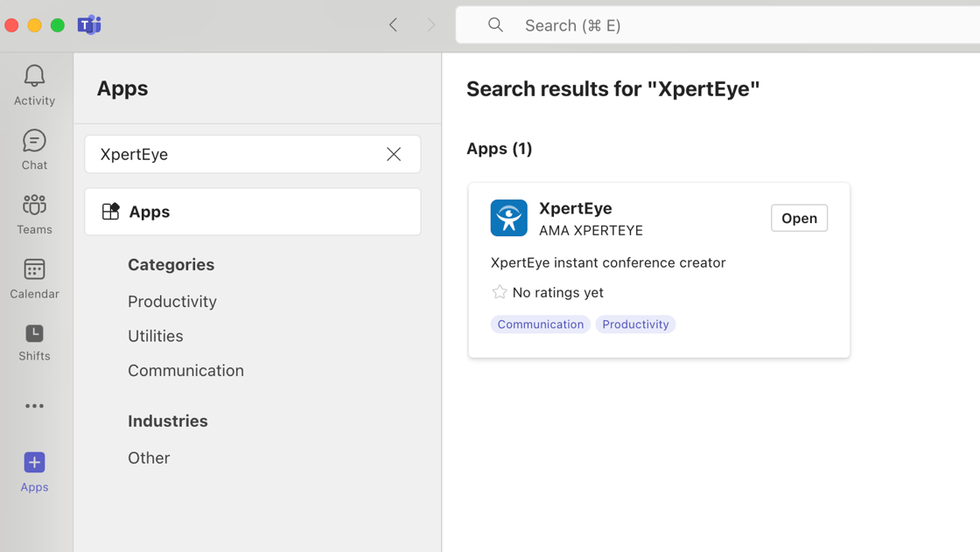Click the XpertEye app title
Screen dimensions: 980x552
coord(576,208)
